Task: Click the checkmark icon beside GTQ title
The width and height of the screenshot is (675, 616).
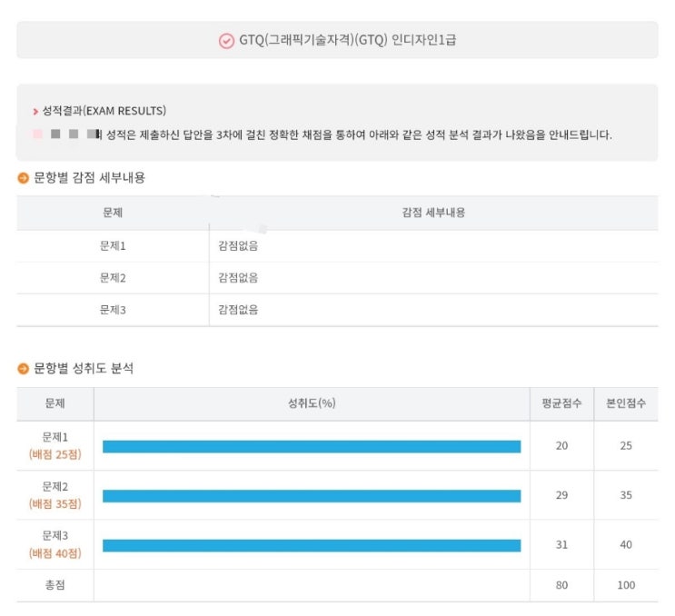Action: coord(226,41)
